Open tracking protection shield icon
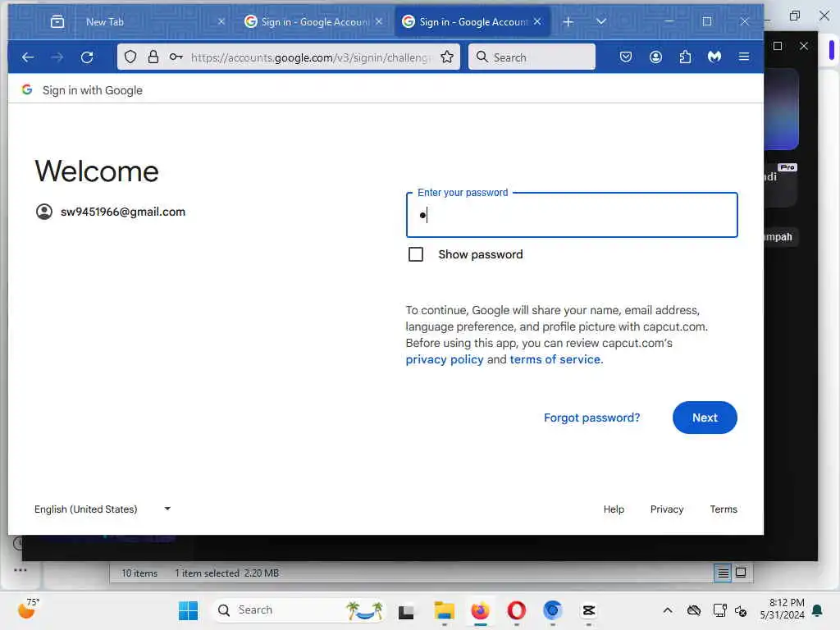 click(130, 57)
